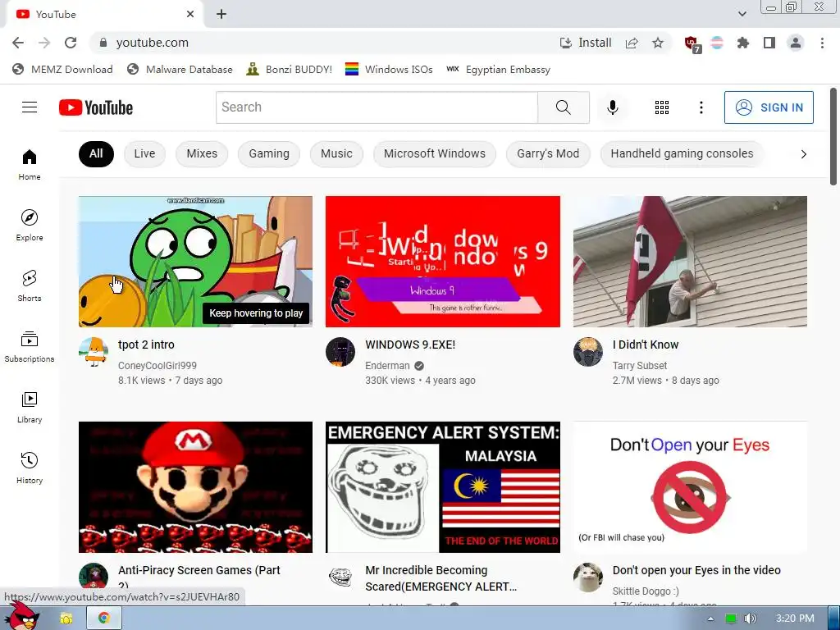The height and width of the screenshot is (630, 840).
Task: Expand the tab search chevron
Action: click(x=742, y=14)
